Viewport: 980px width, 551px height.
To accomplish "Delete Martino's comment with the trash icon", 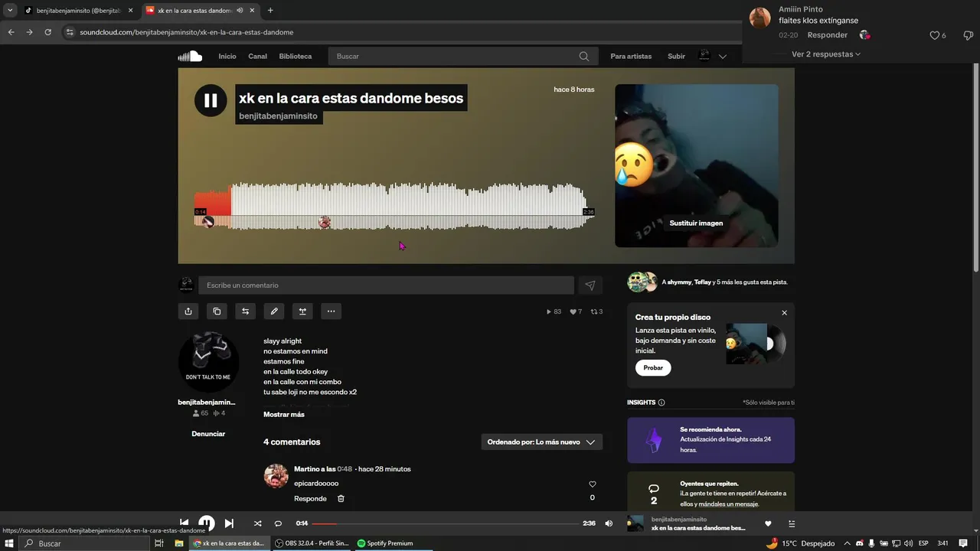I will point(341,498).
